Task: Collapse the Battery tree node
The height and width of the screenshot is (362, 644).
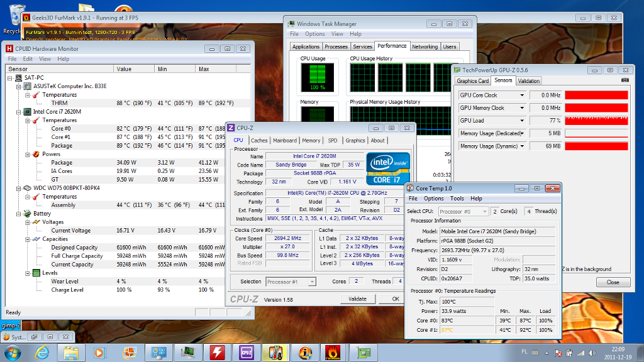Action: click(18, 214)
